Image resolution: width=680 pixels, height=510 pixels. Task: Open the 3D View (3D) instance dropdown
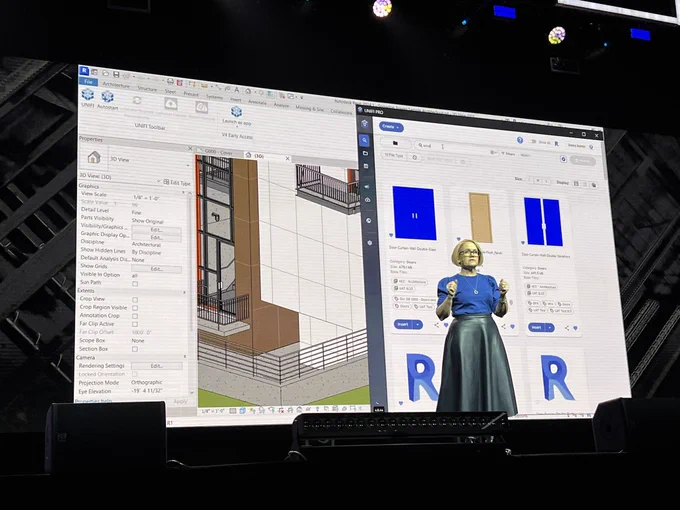point(159,181)
